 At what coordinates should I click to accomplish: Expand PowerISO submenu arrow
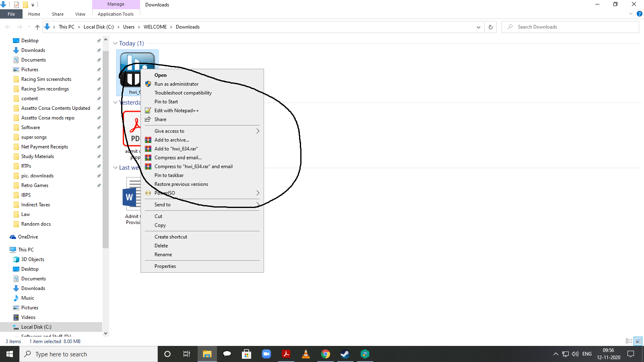[x=258, y=193]
